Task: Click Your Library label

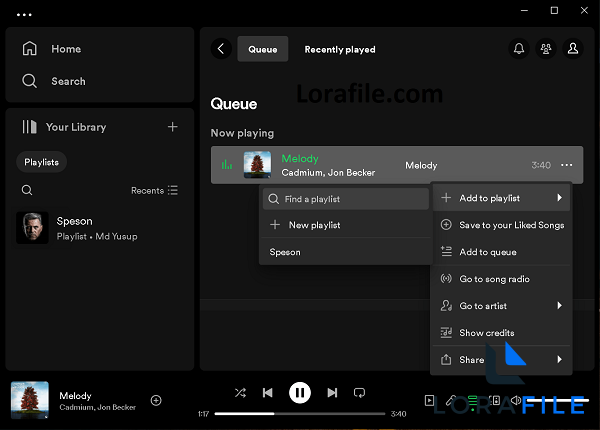Action: (76, 127)
